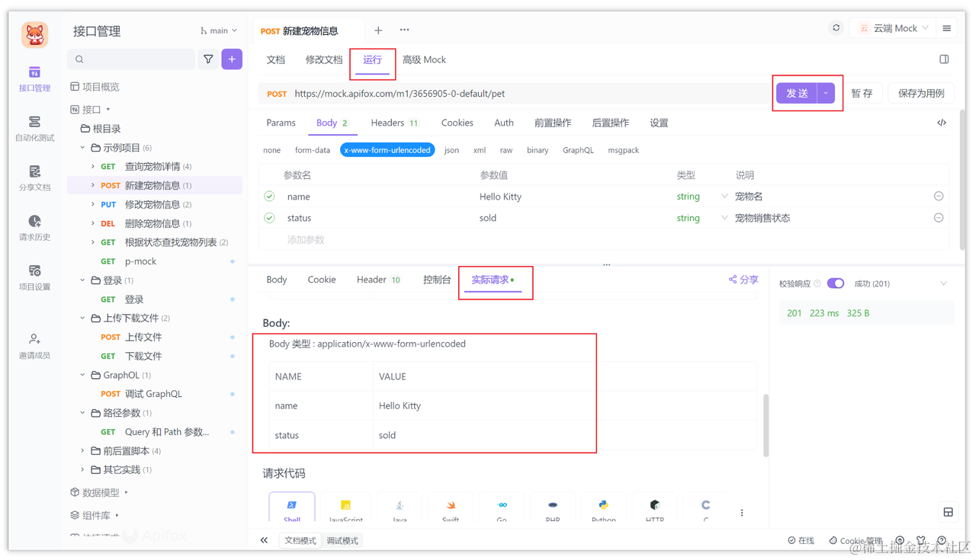Uncheck the status parameter checkbox
The width and height of the screenshot is (976, 560).
pos(269,218)
